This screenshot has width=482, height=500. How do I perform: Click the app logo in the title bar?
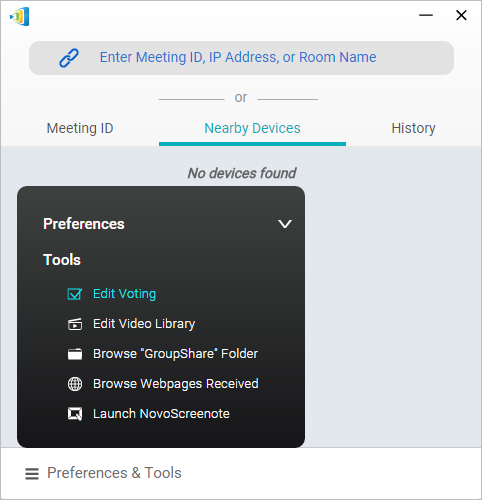point(20,16)
